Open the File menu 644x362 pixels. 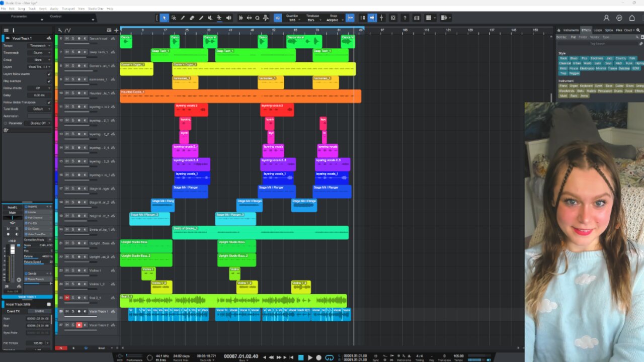coord(4,9)
